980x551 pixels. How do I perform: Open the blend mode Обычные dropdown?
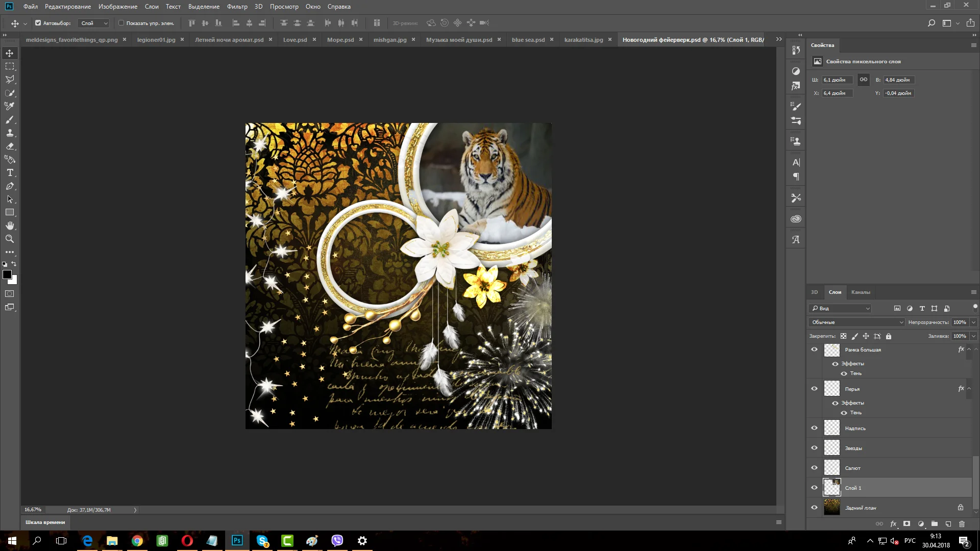(857, 322)
